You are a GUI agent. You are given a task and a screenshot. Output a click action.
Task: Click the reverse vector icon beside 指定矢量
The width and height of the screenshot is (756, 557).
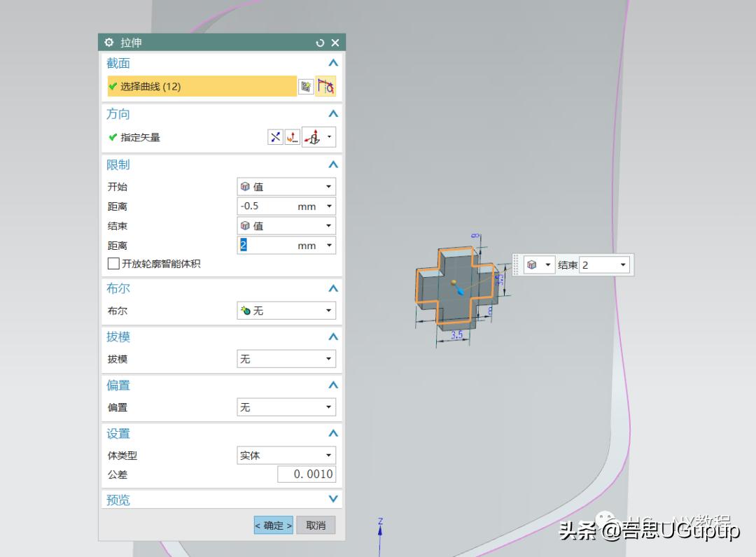pyautogui.click(x=275, y=137)
